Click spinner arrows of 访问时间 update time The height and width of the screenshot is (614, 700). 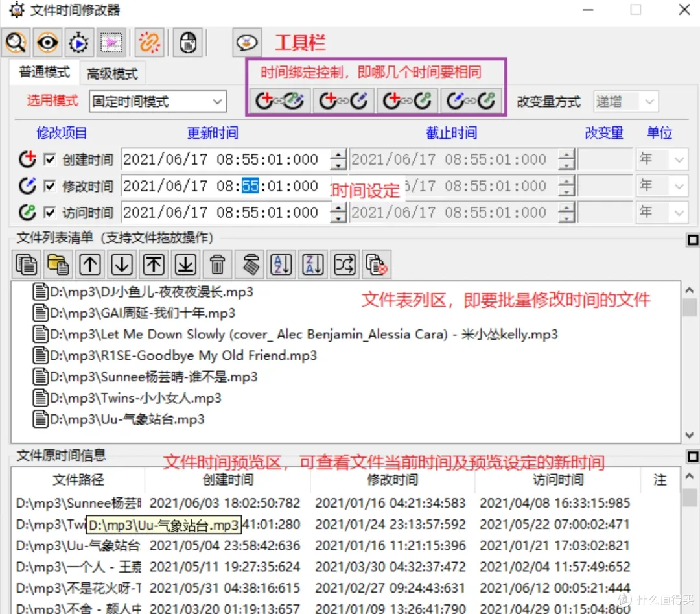[338, 213]
